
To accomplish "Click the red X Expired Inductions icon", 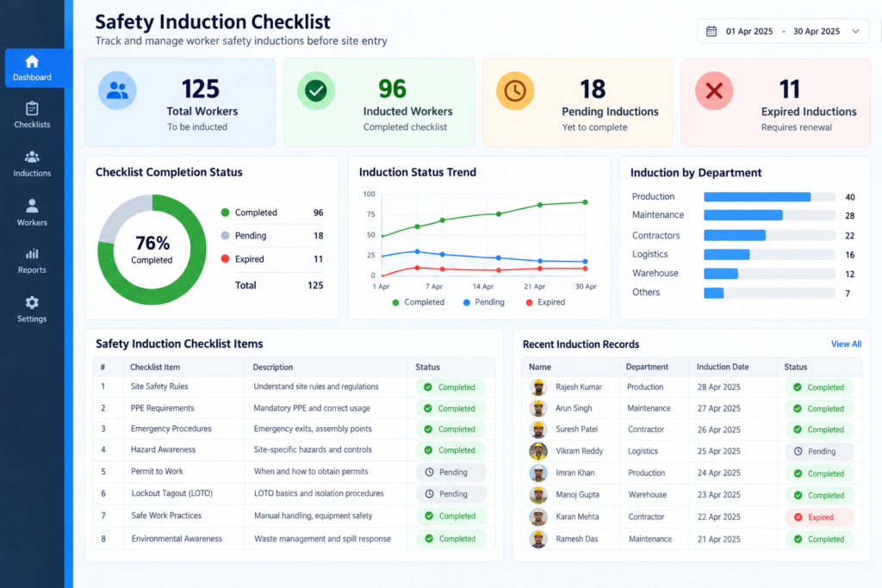I will tap(714, 90).
